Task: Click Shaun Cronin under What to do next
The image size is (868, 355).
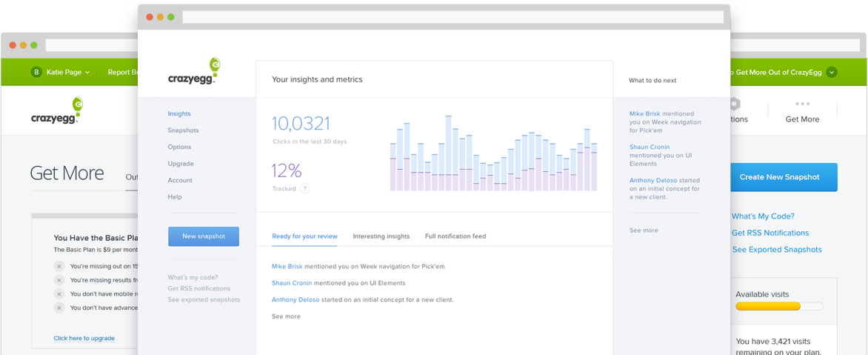Action: coord(650,147)
